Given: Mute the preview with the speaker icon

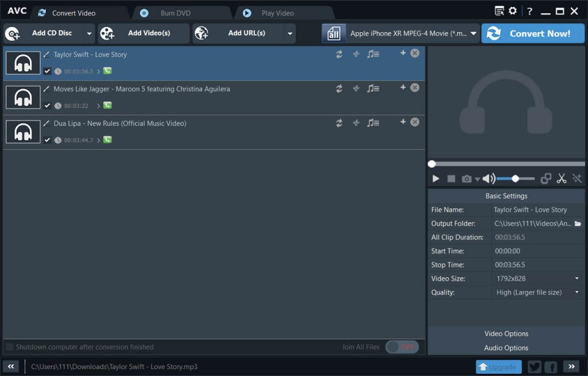Looking at the screenshot, I should click(489, 179).
